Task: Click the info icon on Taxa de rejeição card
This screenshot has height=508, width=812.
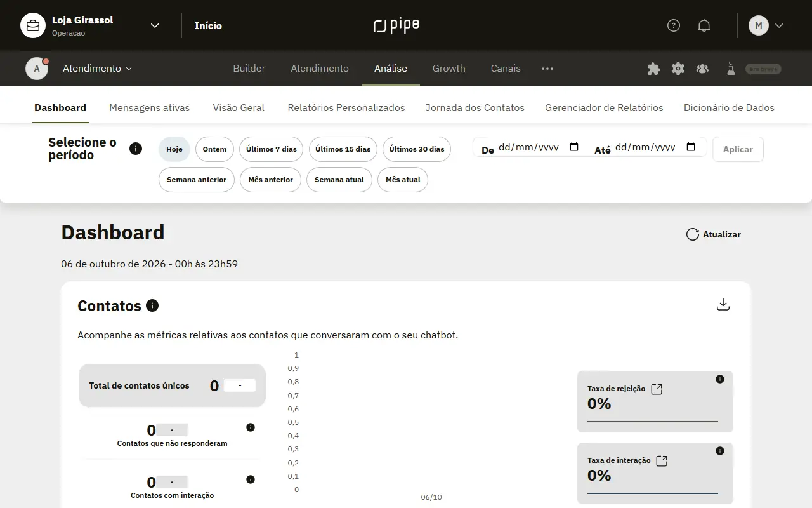Action: (x=720, y=379)
